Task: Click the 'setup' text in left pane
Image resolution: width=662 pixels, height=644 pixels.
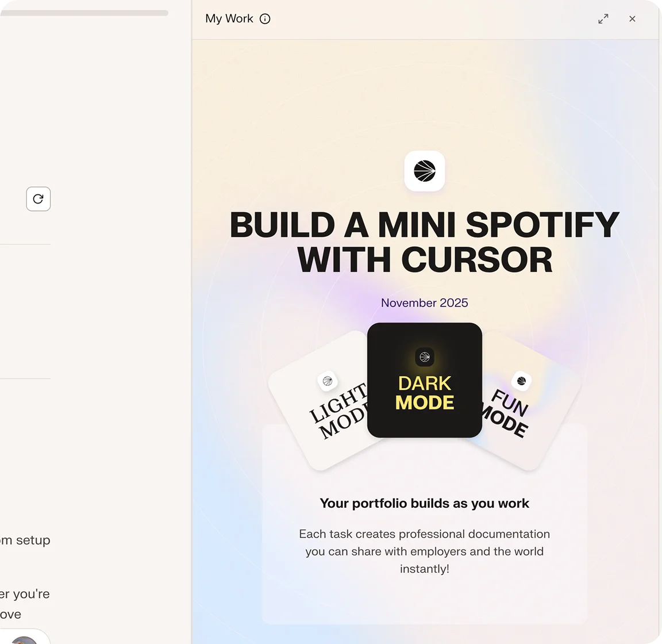Action: click(x=33, y=540)
